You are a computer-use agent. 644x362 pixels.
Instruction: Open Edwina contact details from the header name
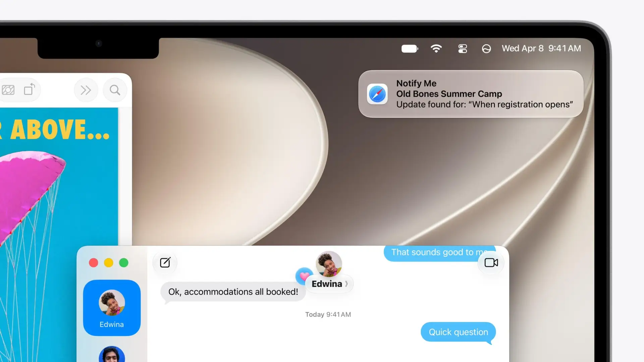(329, 284)
